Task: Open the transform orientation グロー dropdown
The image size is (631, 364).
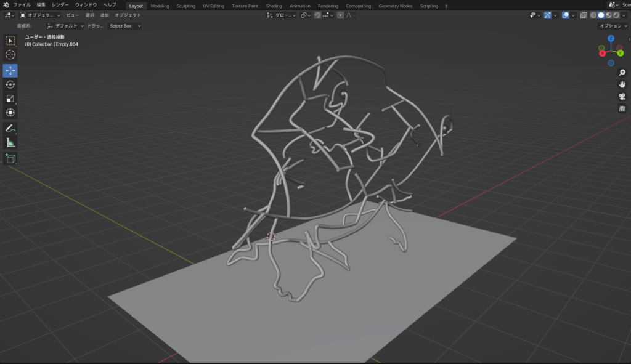Action: 281,15
